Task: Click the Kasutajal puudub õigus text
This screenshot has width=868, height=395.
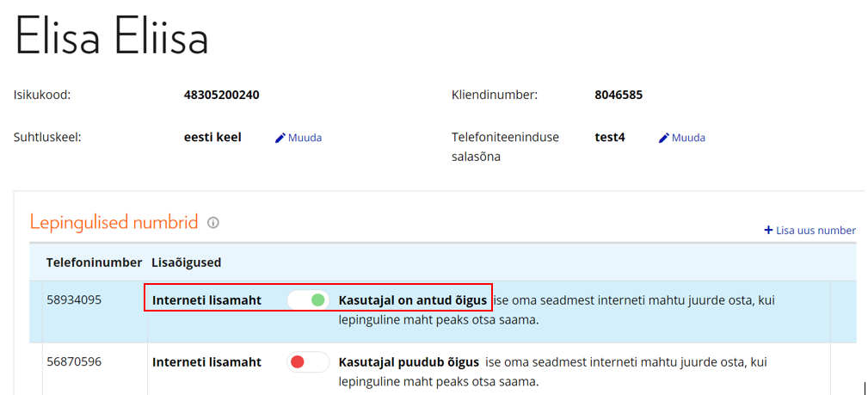Action: [x=407, y=362]
